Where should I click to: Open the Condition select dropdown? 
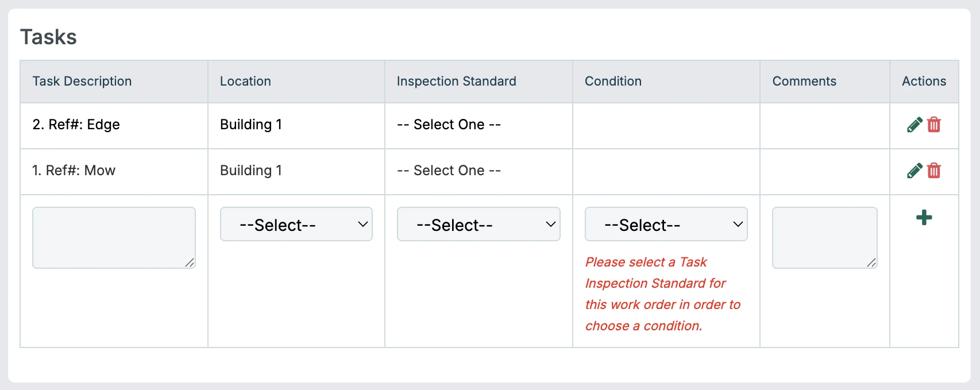[666, 225]
